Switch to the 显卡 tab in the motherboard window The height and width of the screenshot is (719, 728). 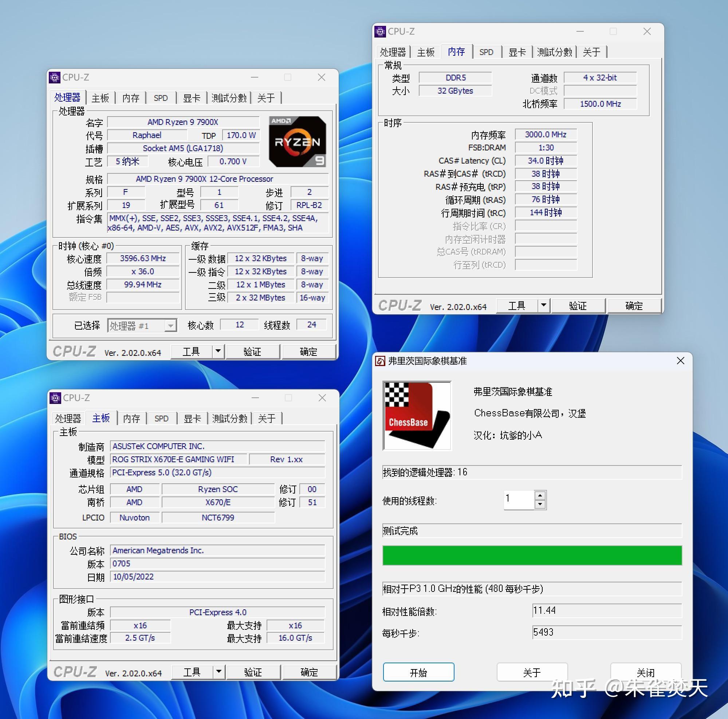pos(192,418)
